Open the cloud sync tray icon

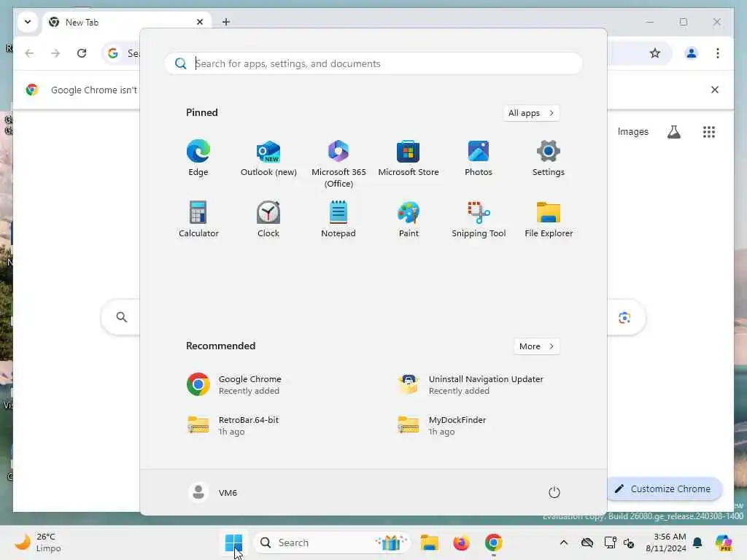coord(587,542)
